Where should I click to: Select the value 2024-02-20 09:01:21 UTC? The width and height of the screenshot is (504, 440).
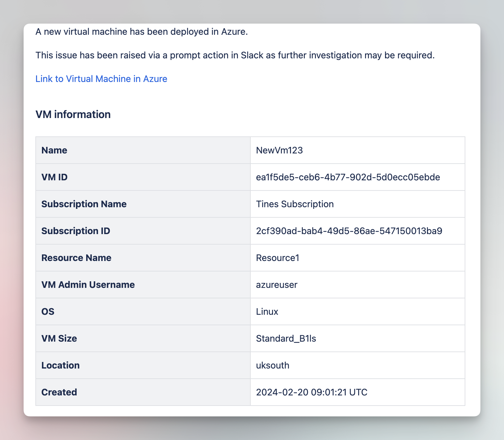click(x=312, y=392)
